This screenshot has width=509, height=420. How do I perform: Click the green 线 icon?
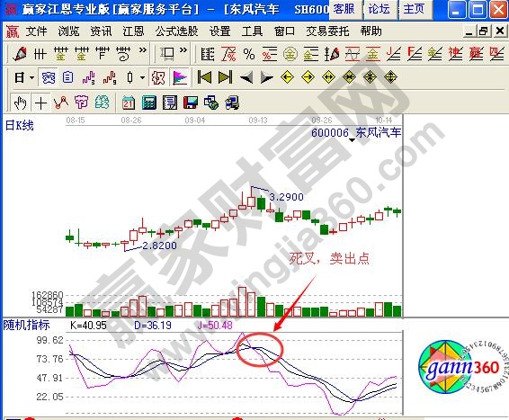[x=103, y=103]
